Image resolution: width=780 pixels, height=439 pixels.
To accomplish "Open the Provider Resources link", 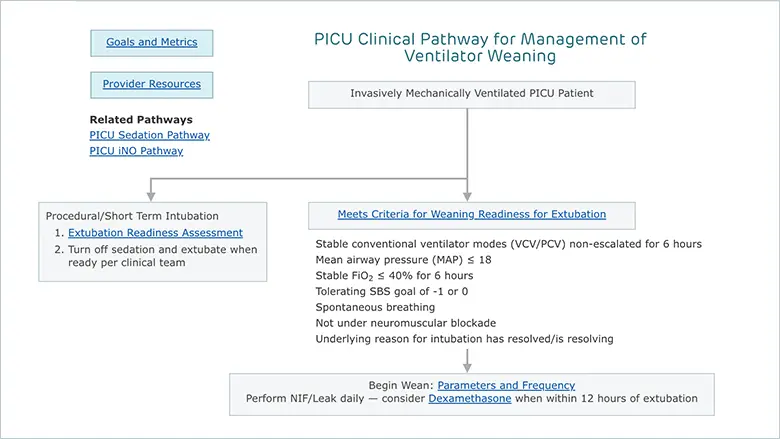I will click(152, 84).
